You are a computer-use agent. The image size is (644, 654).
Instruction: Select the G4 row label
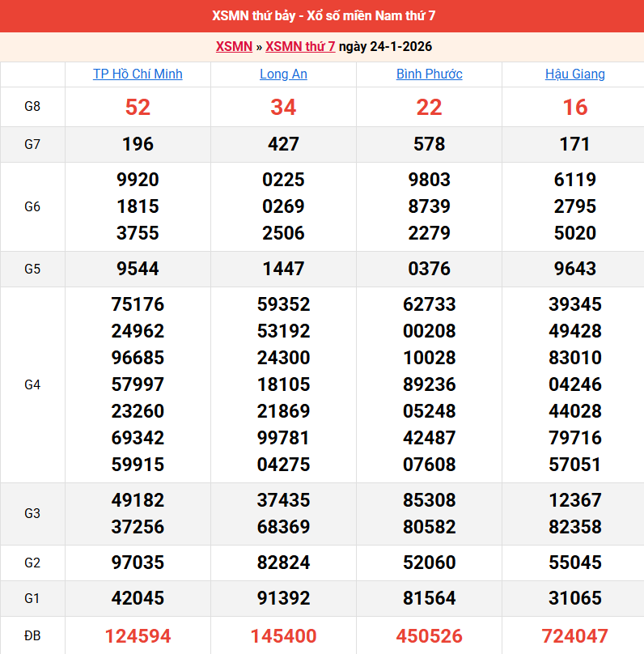[x=32, y=384]
